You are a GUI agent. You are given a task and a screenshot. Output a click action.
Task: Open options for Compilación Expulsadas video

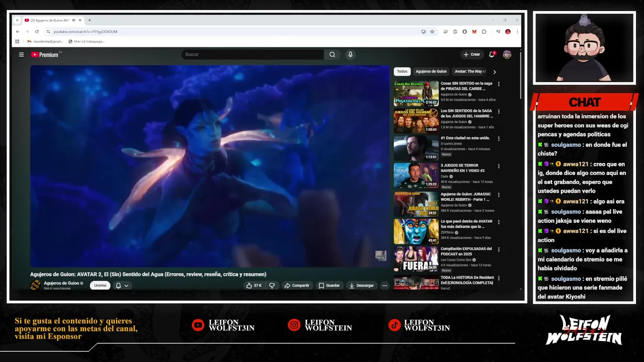coord(499,249)
